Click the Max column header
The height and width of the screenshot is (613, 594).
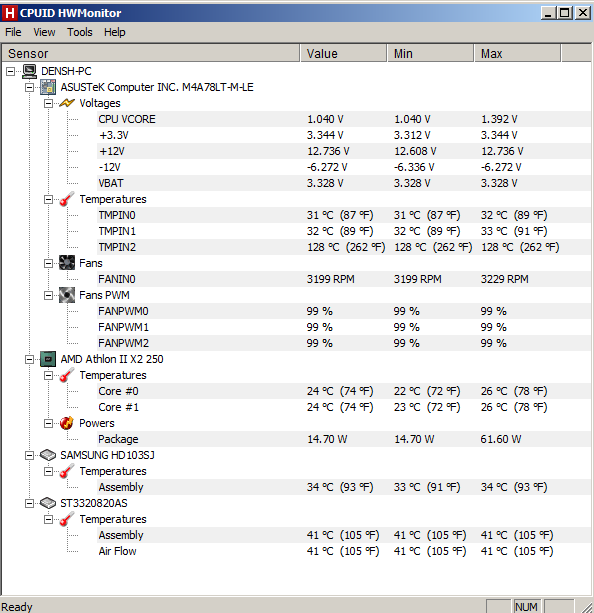click(x=517, y=53)
